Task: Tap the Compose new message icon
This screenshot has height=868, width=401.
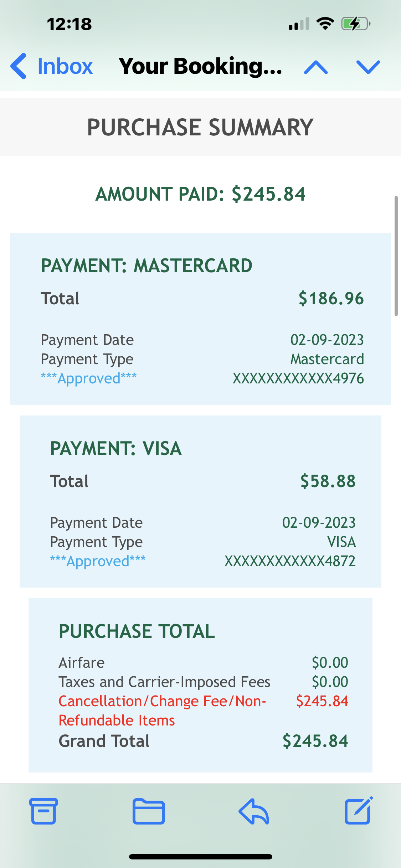Action: (358, 811)
